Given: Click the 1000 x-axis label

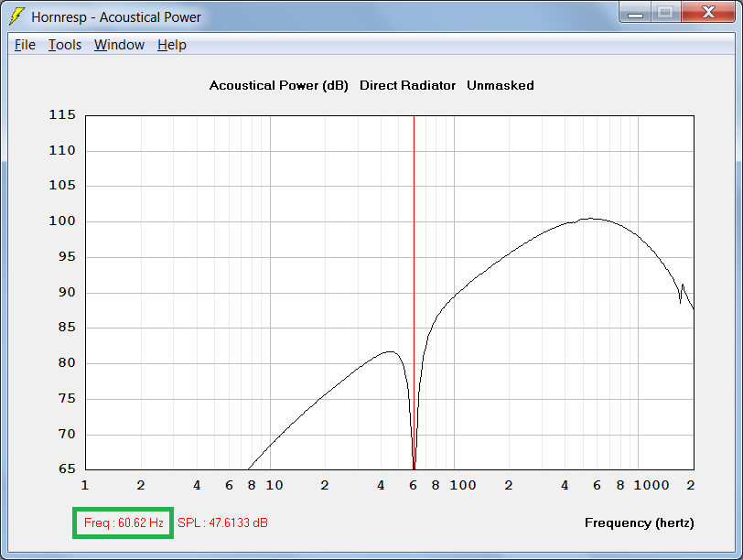Looking at the screenshot, I should click(651, 485).
